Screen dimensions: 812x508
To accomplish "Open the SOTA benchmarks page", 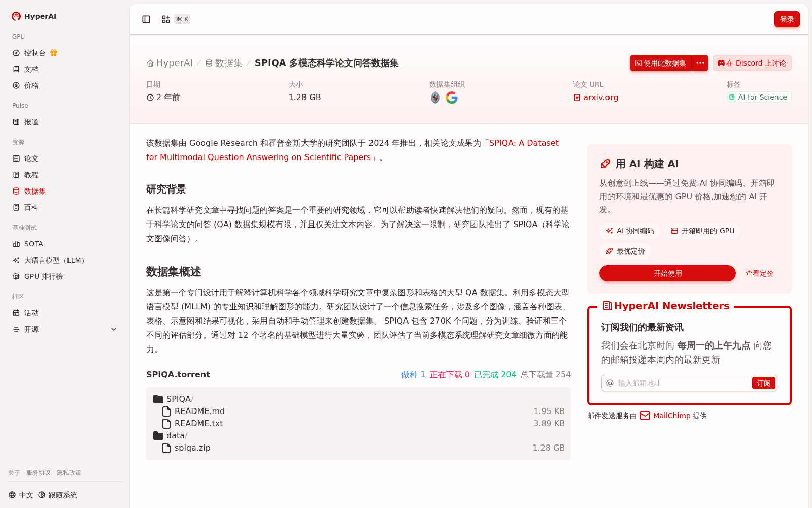I will (28, 244).
